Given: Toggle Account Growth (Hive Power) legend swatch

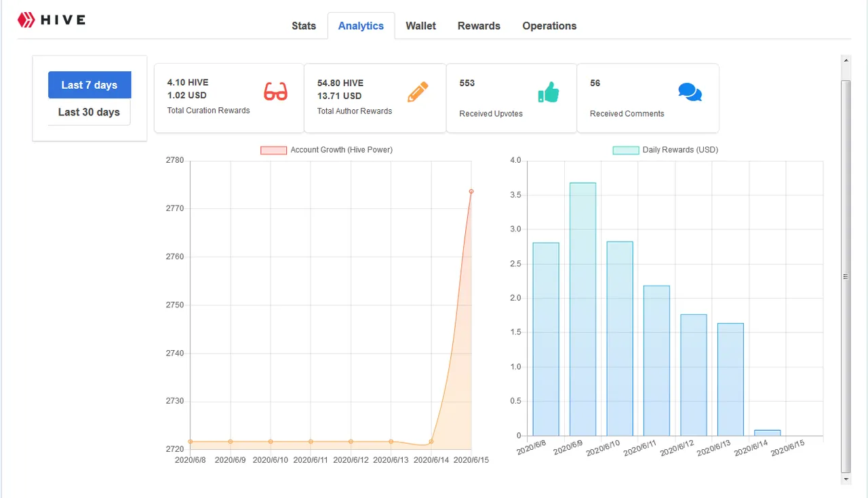Looking at the screenshot, I should pyautogui.click(x=274, y=150).
